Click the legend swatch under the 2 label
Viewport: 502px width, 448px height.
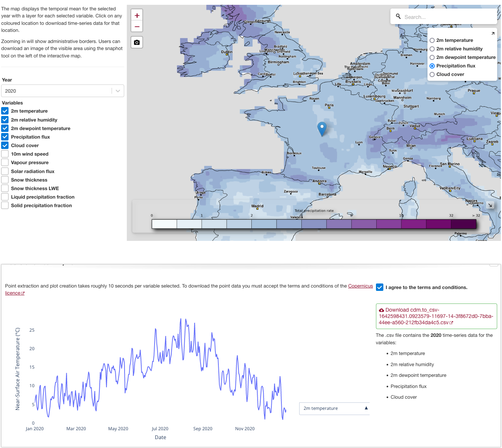pos(264,224)
